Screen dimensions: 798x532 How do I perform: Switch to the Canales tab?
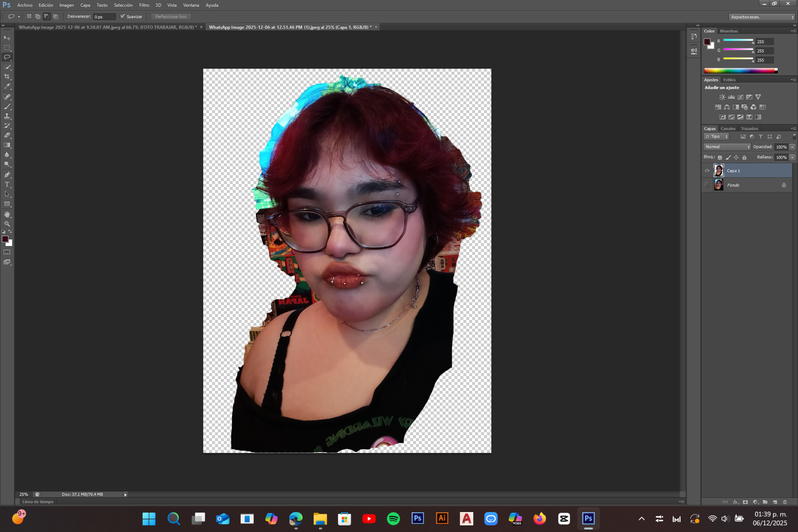[728, 129]
